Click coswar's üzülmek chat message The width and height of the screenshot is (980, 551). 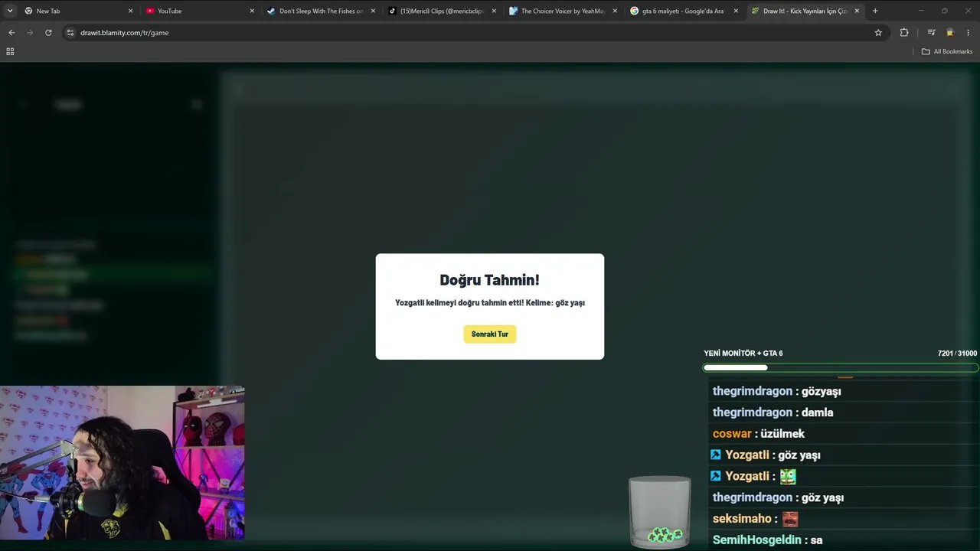[x=758, y=434]
